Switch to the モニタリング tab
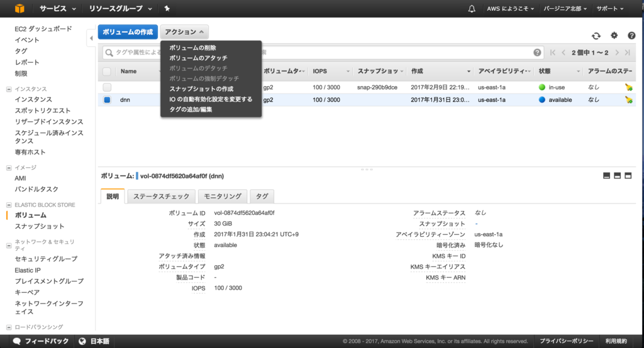 coord(223,196)
